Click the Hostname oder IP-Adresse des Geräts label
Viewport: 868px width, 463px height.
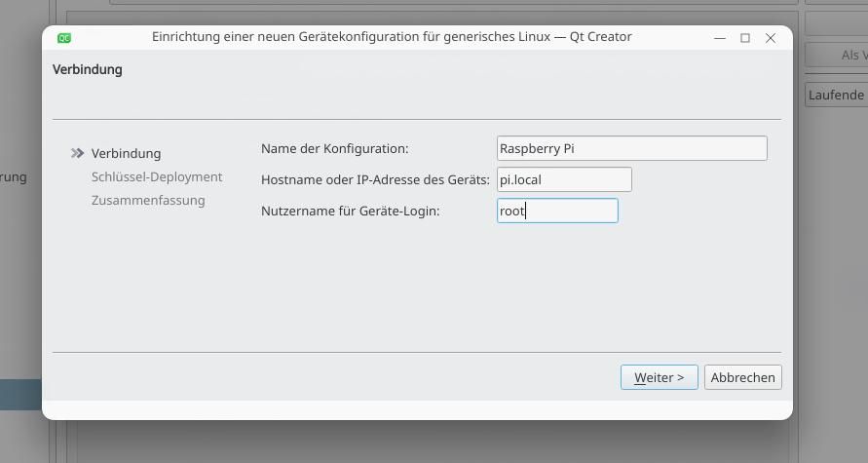[375, 179]
